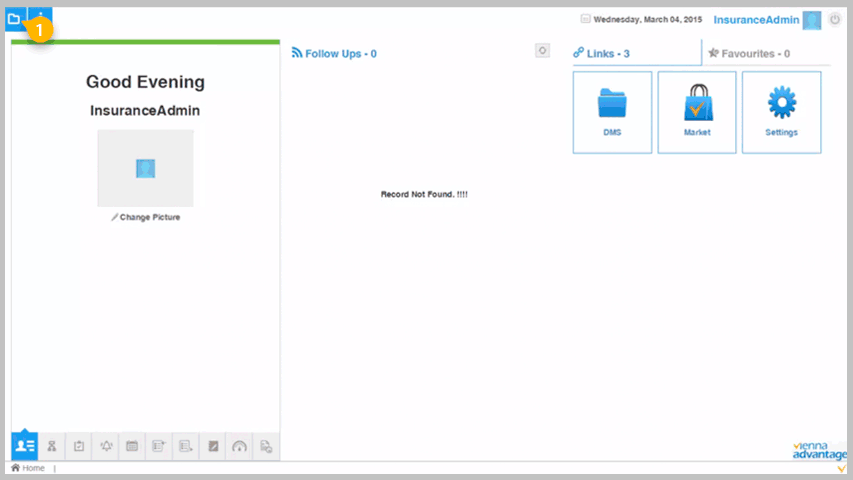853x480 pixels.
Task: Click the calendar icon next to the date
Action: point(585,19)
